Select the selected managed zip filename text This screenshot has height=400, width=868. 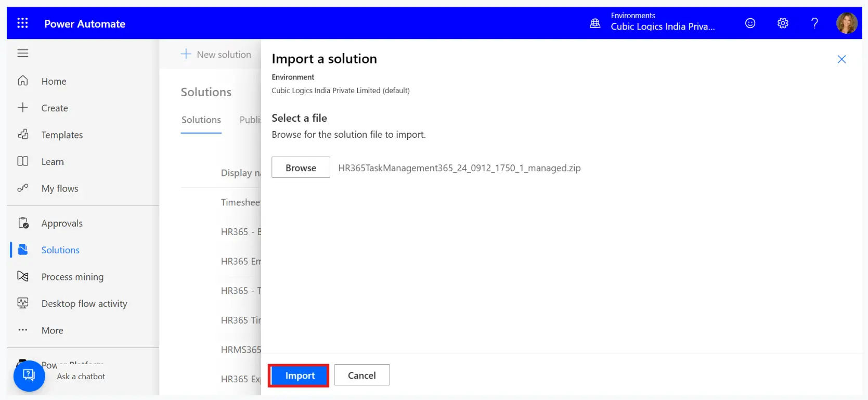click(459, 168)
